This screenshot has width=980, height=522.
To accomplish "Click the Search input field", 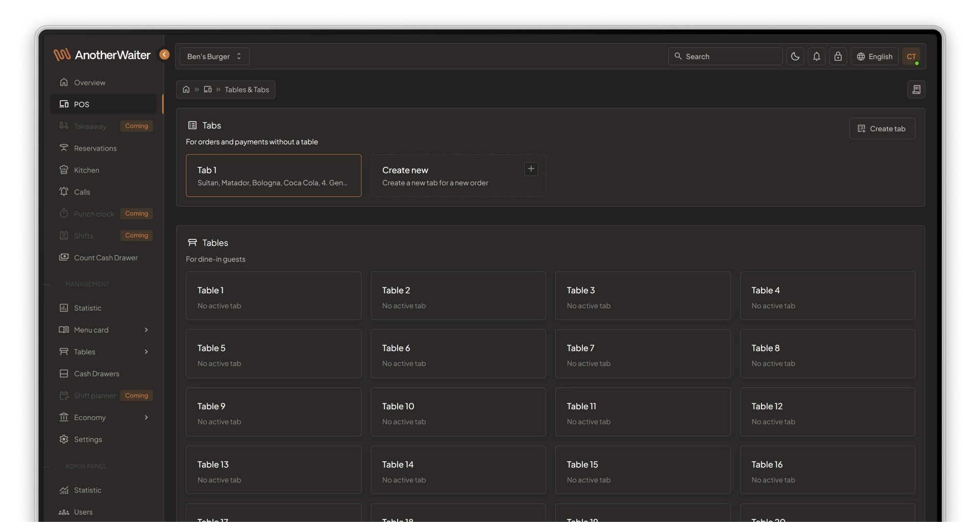I will click(x=725, y=57).
